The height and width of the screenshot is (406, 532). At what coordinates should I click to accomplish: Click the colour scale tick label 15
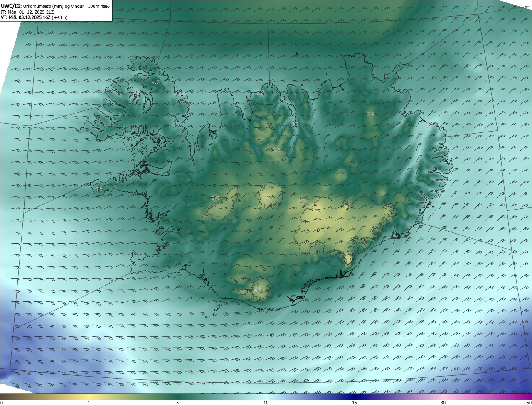coord(355,403)
